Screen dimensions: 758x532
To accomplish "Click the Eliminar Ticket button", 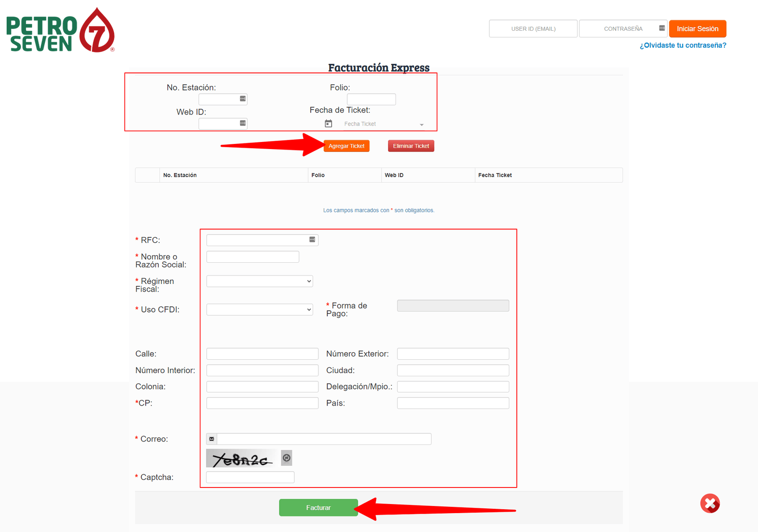I will point(411,146).
